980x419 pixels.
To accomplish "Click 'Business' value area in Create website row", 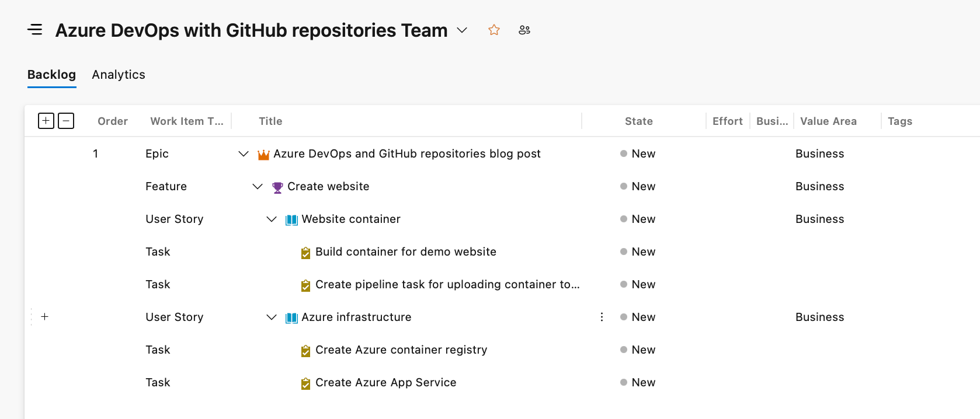I will pos(820,186).
